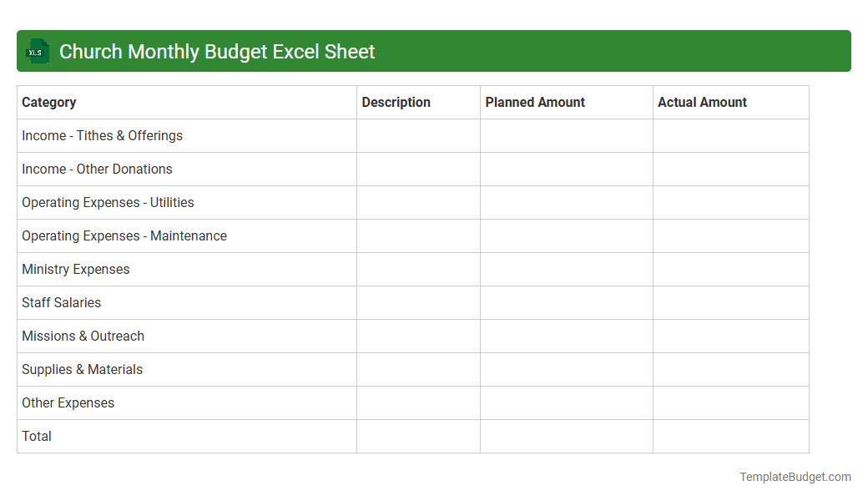Click the Category column header
The image size is (868, 501).
pyautogui.click(x=49, y=102)
